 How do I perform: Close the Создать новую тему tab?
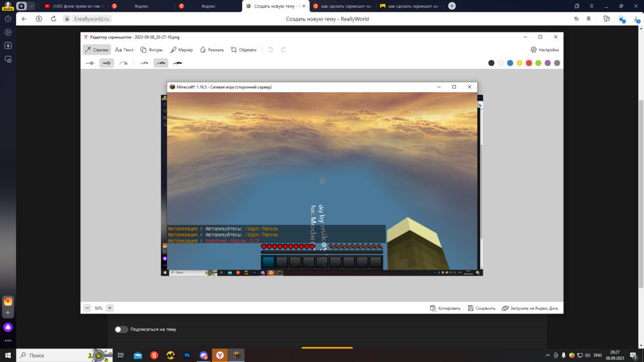coord(304,6)
